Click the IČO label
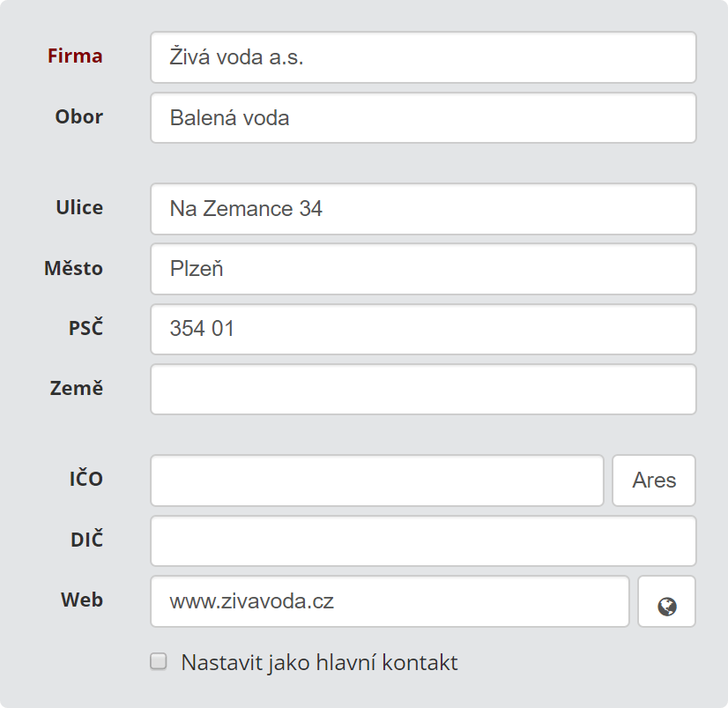This screenshot has height=708, width=728. tap(85, 478)
